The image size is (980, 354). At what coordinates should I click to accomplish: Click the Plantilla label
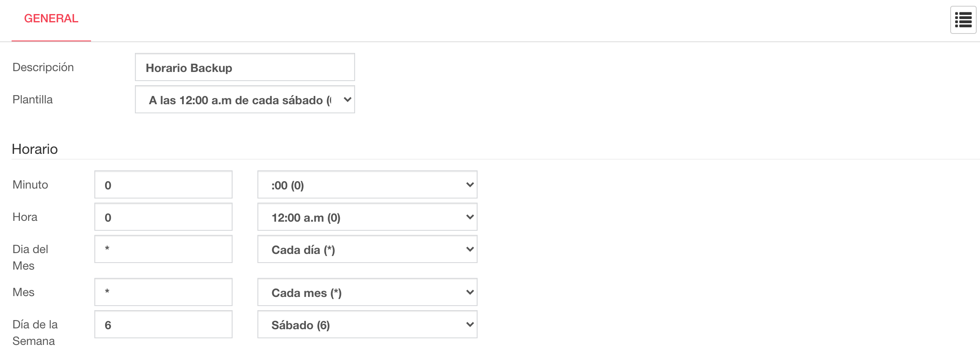[x=33, y=99]
